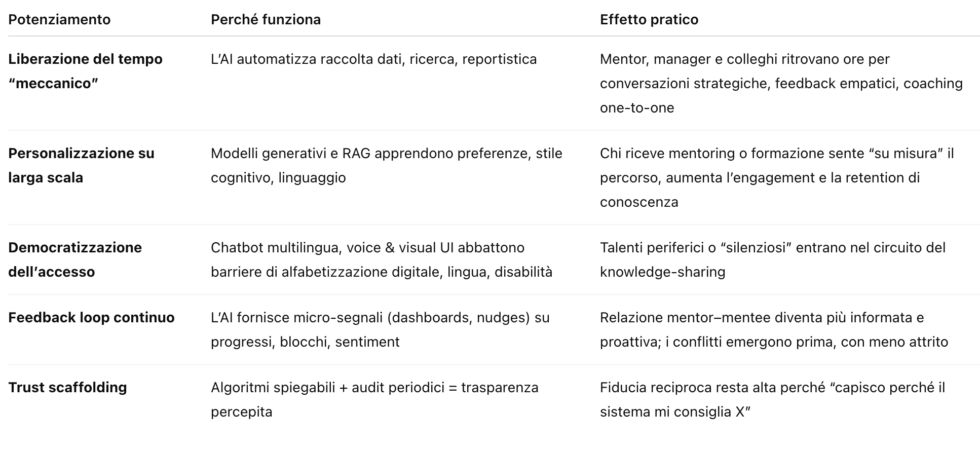Click the micro-segnali dashboards nudges text

[x=380, y=329]
